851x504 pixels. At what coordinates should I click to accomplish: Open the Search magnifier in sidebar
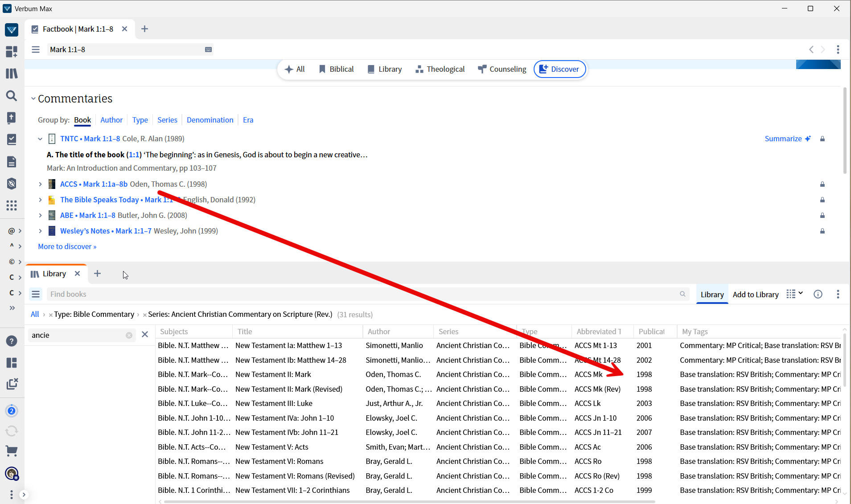tap(12, 96)
